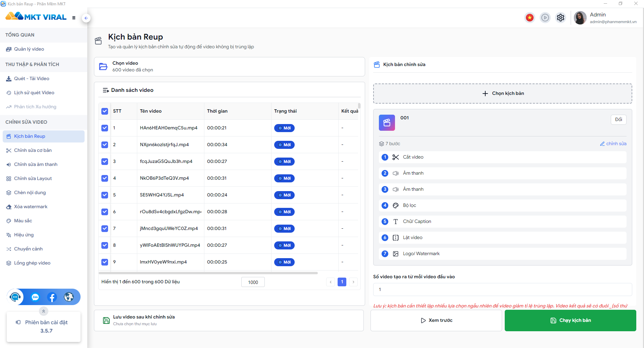The height and width of the screenshot is (348, 644).
Task: Click the MKT VIRAL logo
Action: pyautogui.click(x=36, y=17)
